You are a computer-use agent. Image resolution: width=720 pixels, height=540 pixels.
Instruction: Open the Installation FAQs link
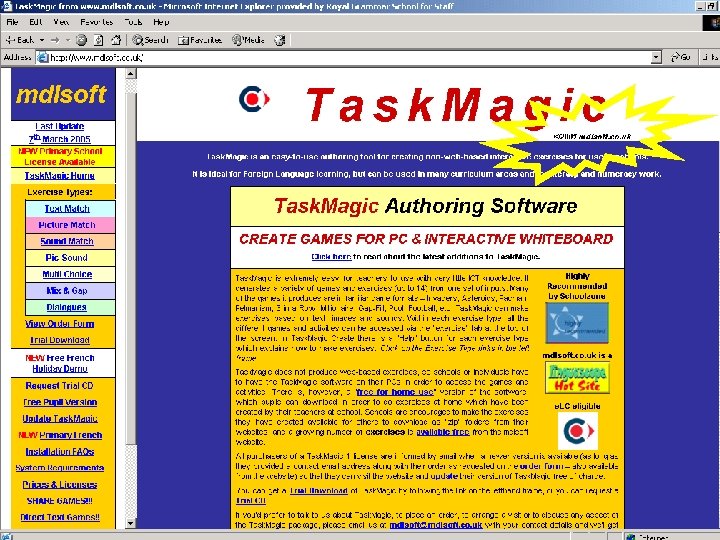[x=60, y=452]
